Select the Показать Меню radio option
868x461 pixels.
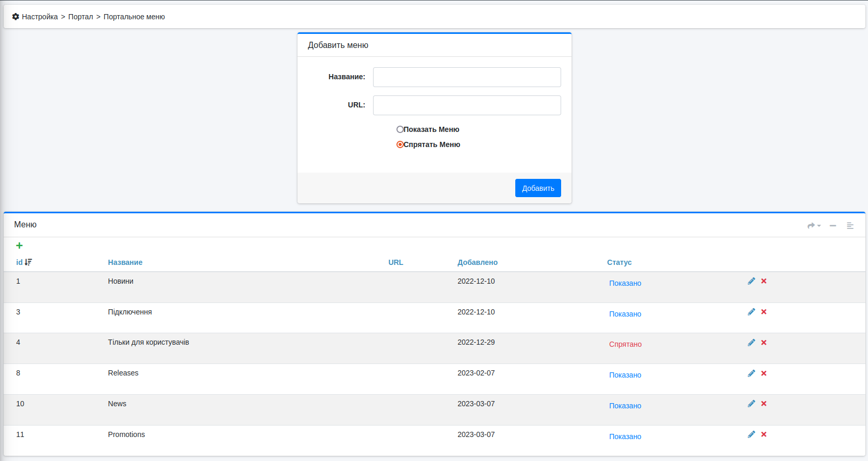click(400, 129)
